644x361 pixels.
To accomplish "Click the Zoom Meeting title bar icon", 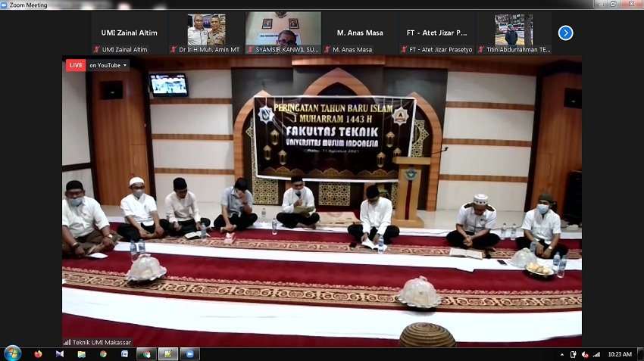I will pos(4,5).
